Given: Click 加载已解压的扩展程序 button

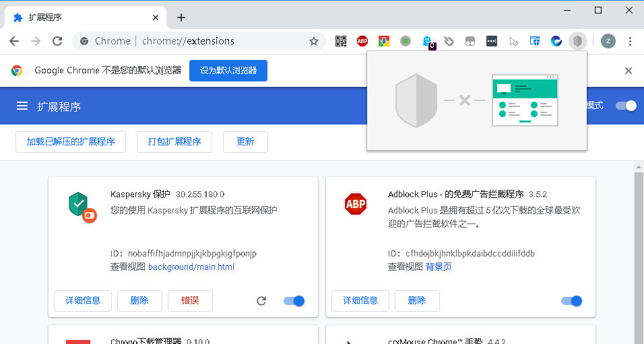Looking at the screenshot, I should click(x=71, y=142).
